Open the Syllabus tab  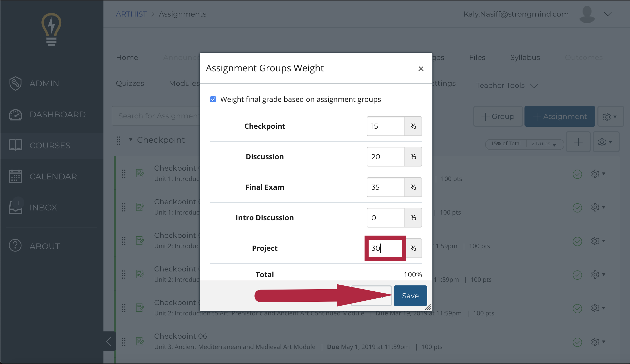[x=525, y=57]
